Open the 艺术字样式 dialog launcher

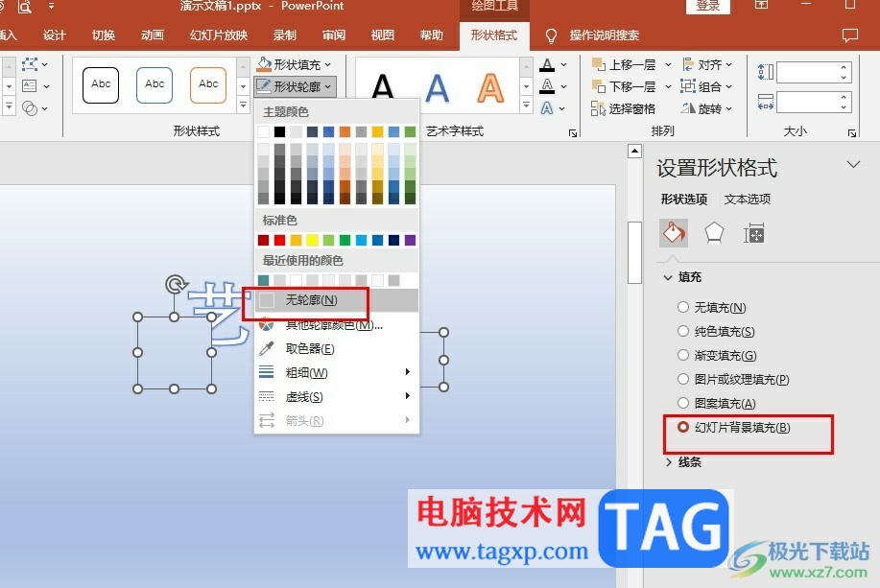pyautogui.click(x=573, y=133)
